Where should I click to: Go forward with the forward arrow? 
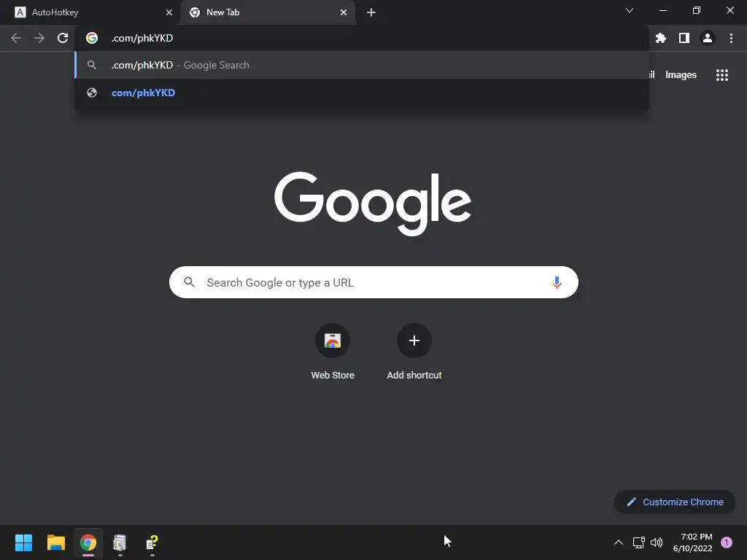tap(39, 38)
